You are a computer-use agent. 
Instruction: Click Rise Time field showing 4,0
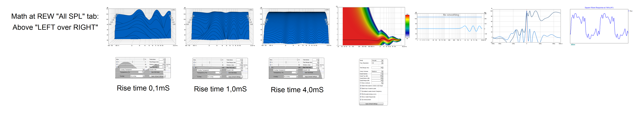[316, 67]
